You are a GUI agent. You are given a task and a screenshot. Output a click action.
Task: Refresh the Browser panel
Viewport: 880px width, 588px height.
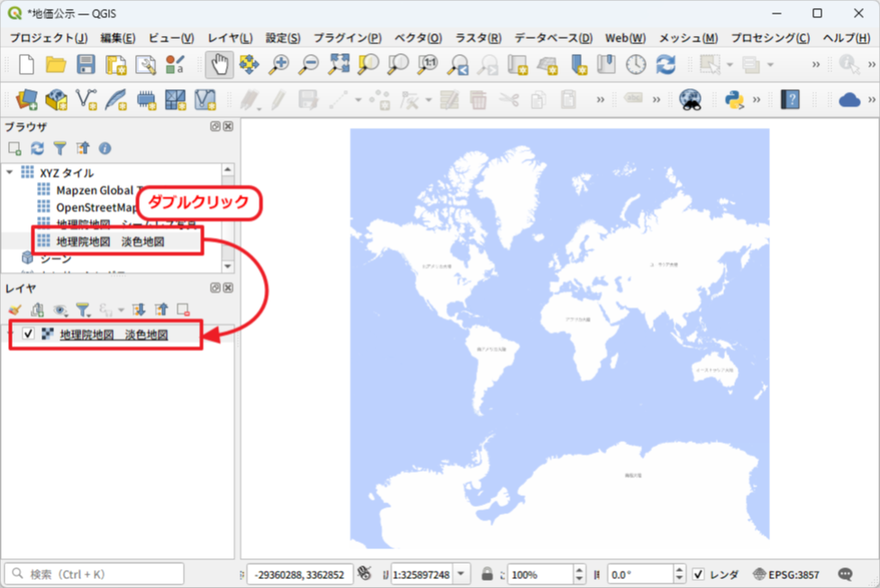coord(37,149)
